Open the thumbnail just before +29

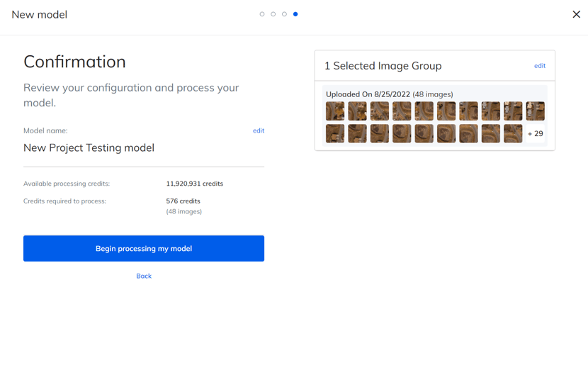[x=513, y=133]
